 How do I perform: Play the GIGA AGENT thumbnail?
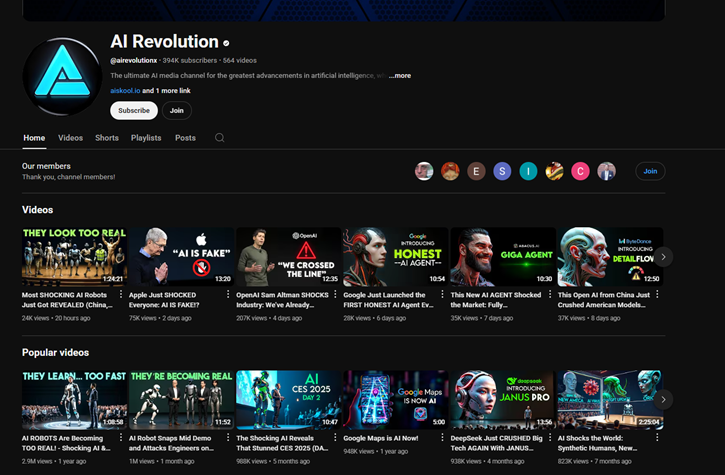tap(503, 257)
